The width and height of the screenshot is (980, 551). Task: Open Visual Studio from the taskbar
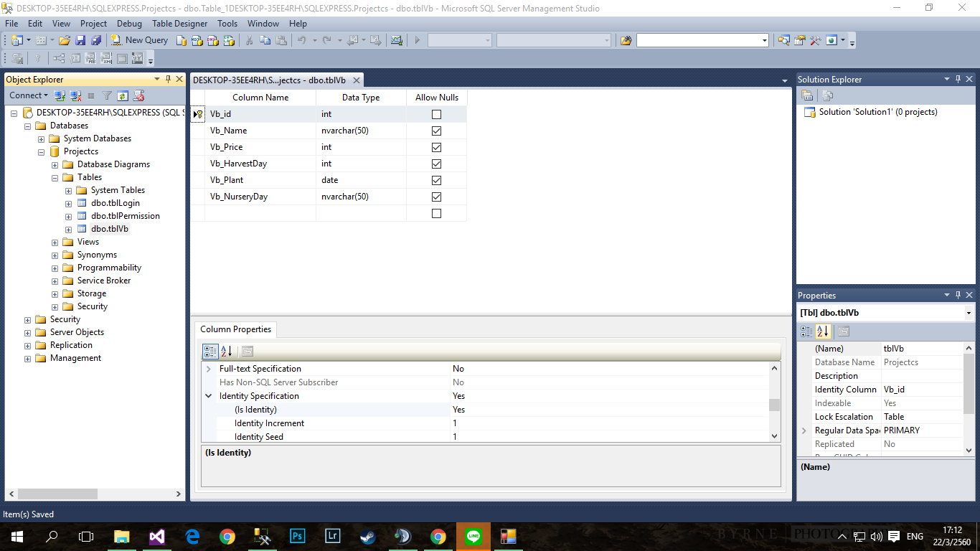pos(156,536)
